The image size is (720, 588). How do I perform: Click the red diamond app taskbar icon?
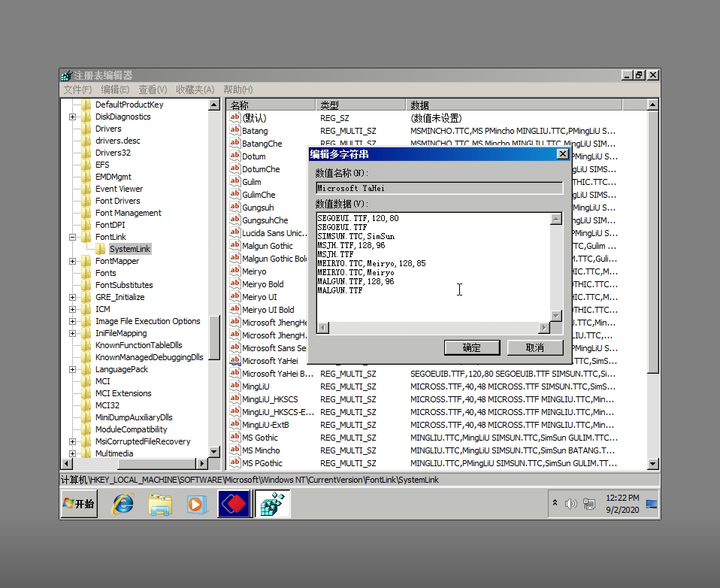[234, 504]
